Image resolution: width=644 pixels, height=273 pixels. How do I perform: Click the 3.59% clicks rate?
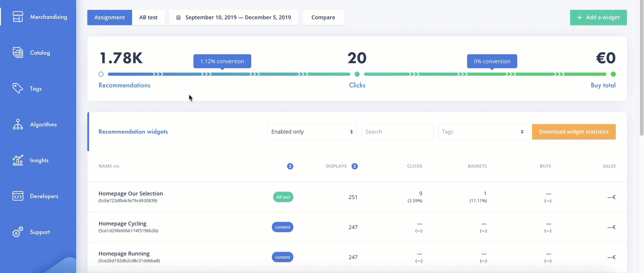415,201
